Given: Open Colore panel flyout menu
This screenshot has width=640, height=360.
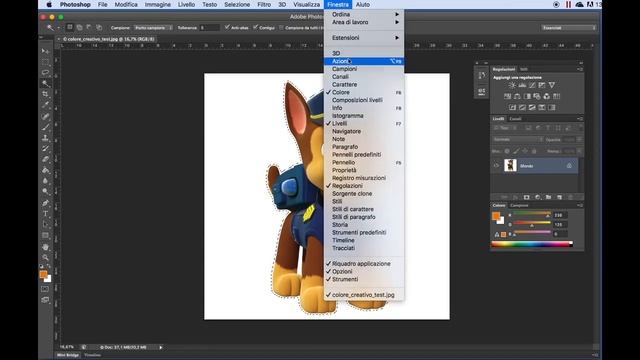Looking at the screenshot, I should pyautogui.click(x=580, y=205).
